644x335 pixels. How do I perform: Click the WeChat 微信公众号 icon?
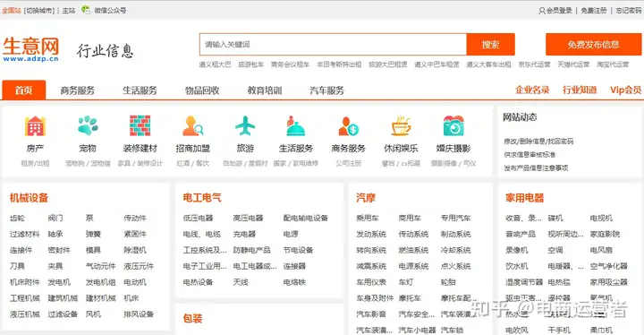[x=86, y=10]
